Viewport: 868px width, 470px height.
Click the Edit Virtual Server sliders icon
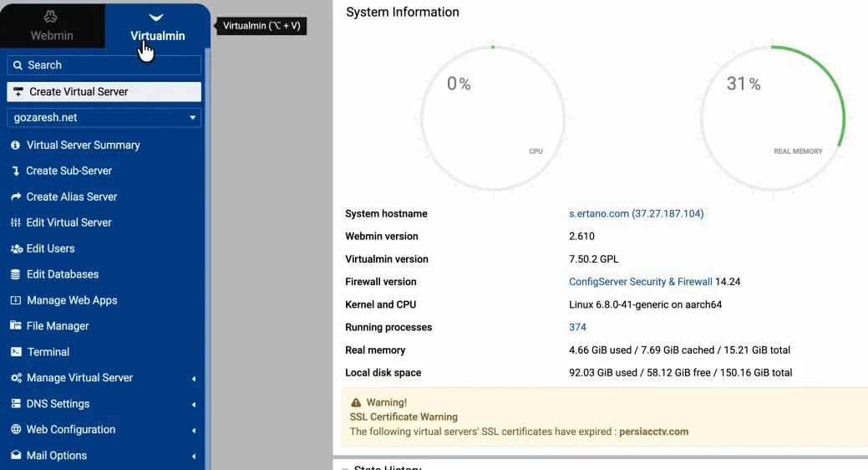tap(15, 223)
